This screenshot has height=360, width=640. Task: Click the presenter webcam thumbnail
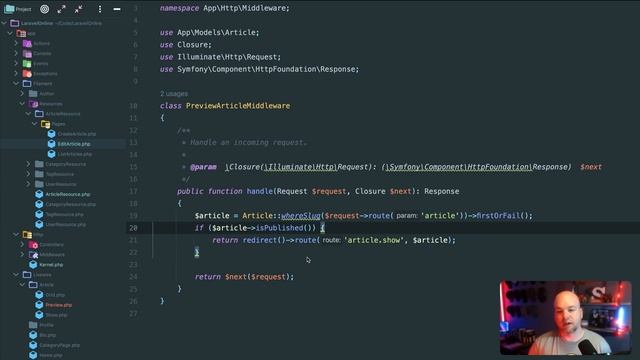pyautogui.click(x=566, y=318)
